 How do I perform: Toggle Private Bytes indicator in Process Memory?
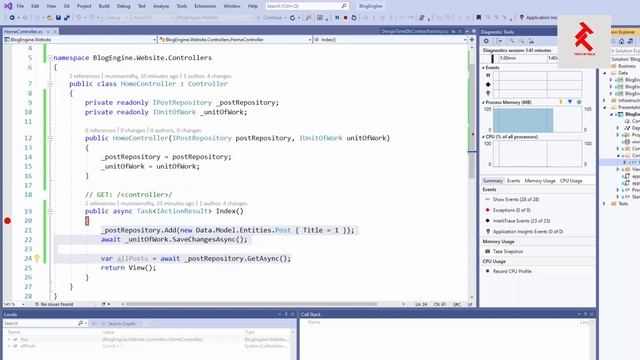pyautogui.click(x=579, y=102)
